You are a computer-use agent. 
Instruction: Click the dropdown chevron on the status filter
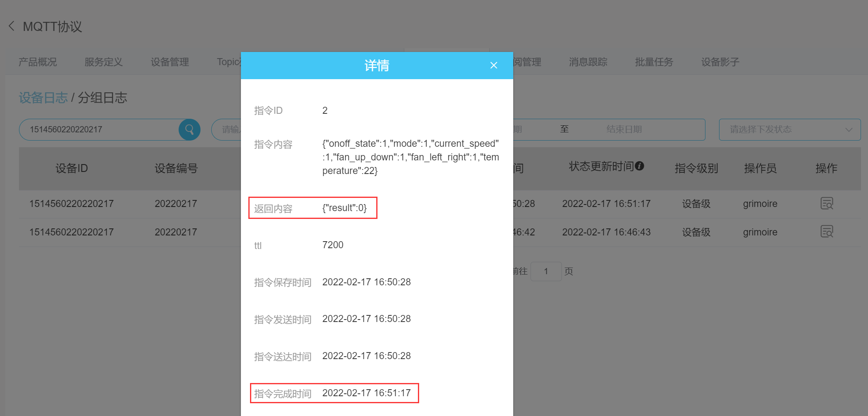pos(849,129)
